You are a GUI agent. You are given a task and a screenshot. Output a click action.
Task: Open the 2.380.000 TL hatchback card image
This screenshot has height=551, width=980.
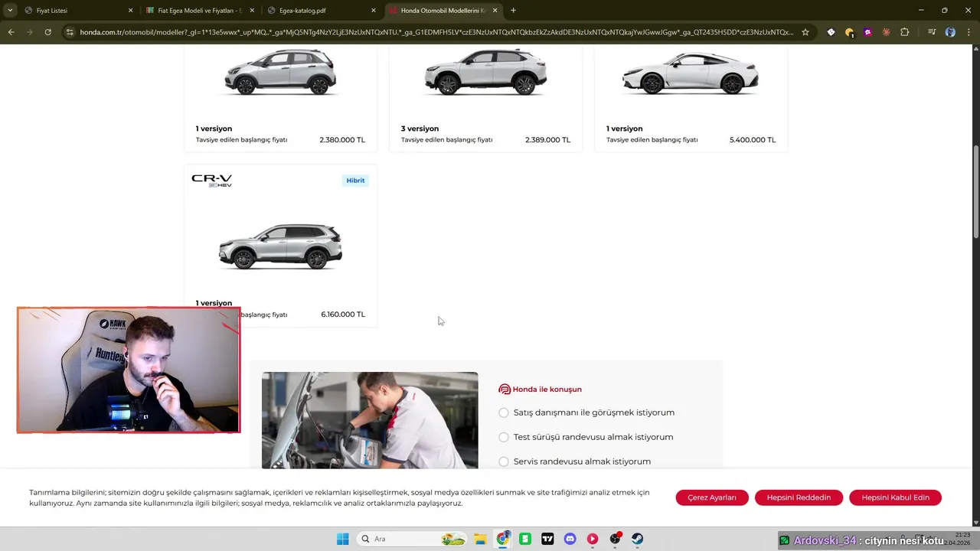pyautogui.click(x=280, y=72)
